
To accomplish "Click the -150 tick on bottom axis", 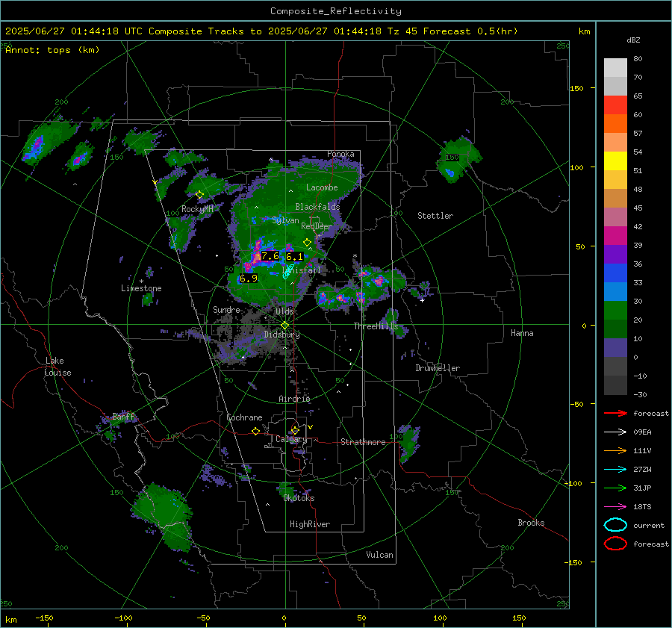I will [x=44, y=618].
